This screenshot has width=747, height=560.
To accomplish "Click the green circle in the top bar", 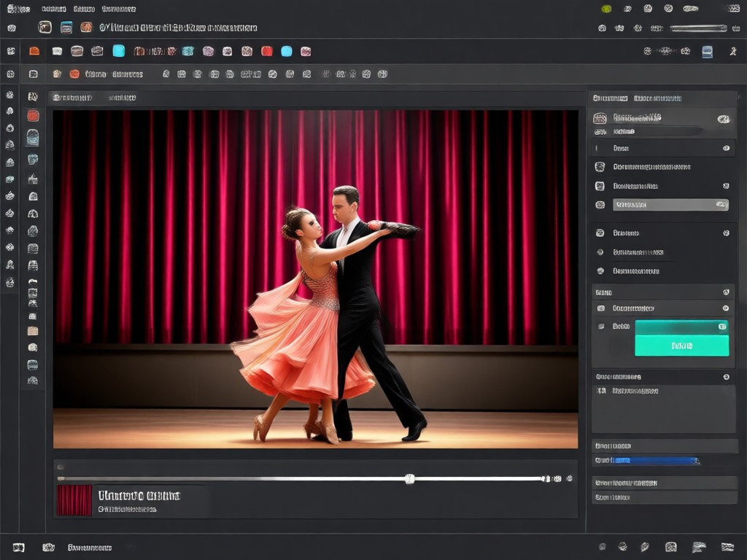I will click(x=606, y=9).
